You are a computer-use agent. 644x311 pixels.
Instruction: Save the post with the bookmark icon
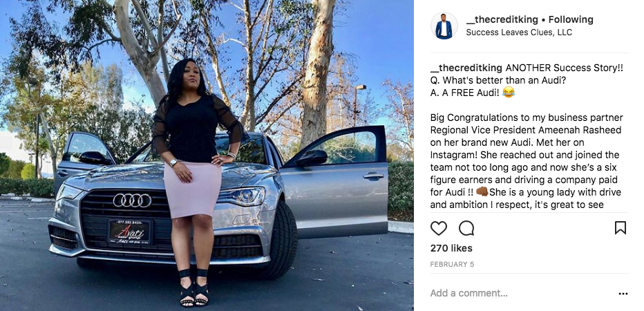pos(621,228)
